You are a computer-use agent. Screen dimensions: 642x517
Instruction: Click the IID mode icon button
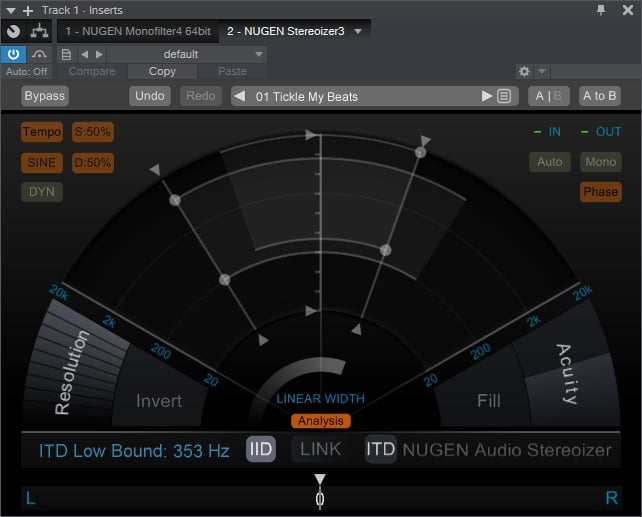pos(261,450)
